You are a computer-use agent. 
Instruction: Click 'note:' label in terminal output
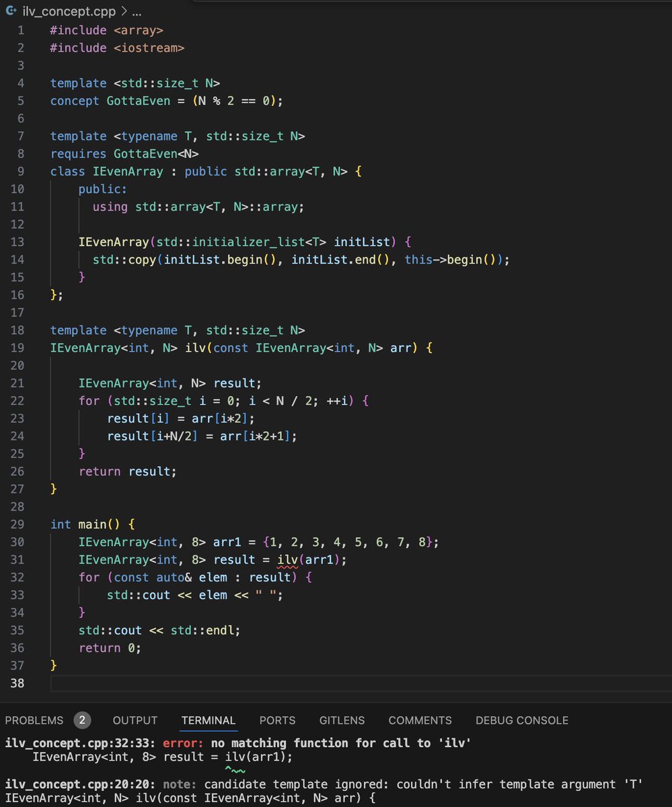click(180, 784)
